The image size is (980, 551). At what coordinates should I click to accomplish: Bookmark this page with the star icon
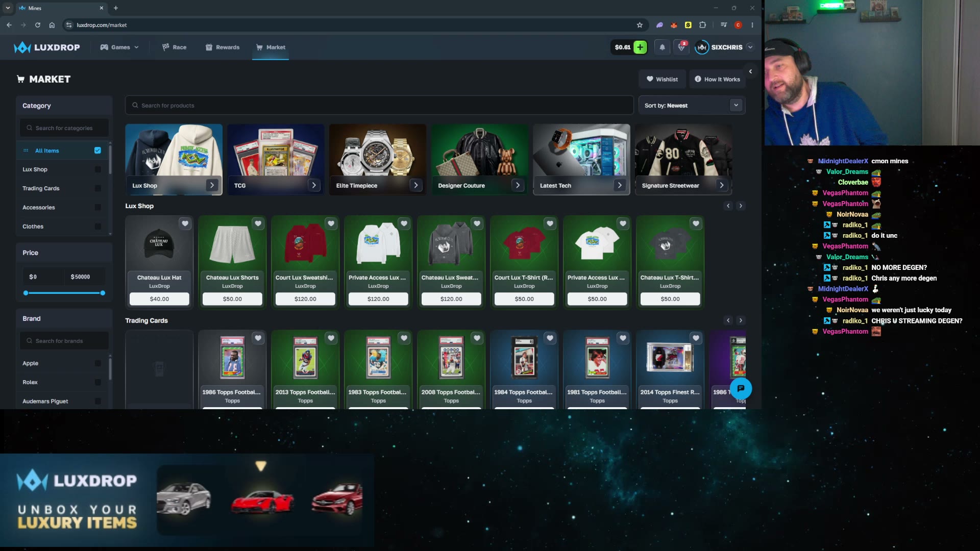coord(640,25)
